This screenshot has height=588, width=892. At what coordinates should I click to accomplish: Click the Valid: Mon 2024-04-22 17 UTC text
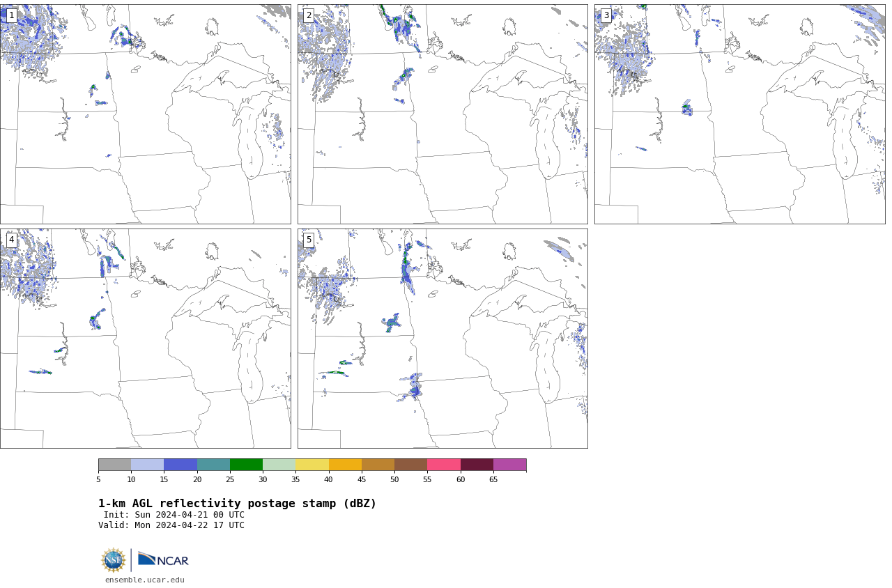[171, 525]
